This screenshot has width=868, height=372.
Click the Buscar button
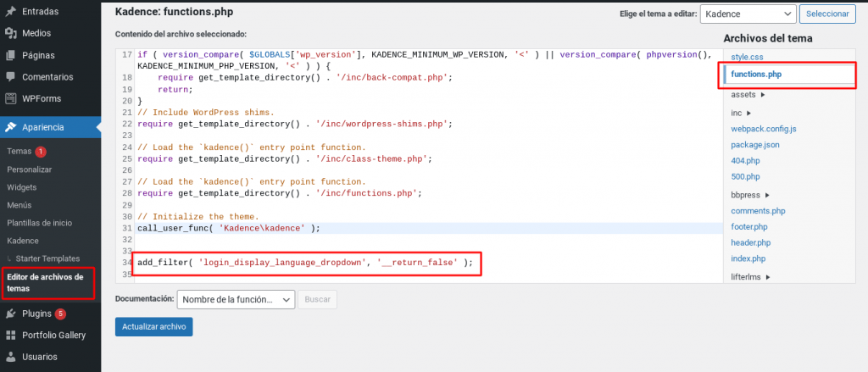pos(317,299)
